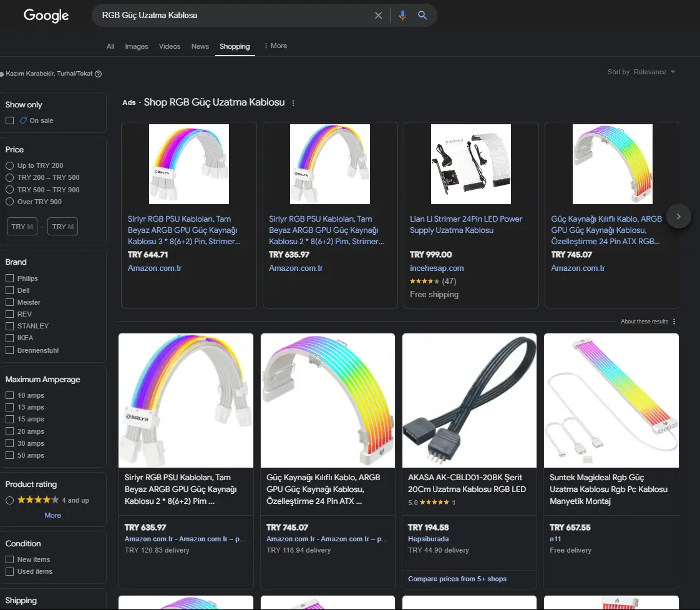Screen dimensions: 700x610
Task: Click About these results text
Action: tap(644, 322)
